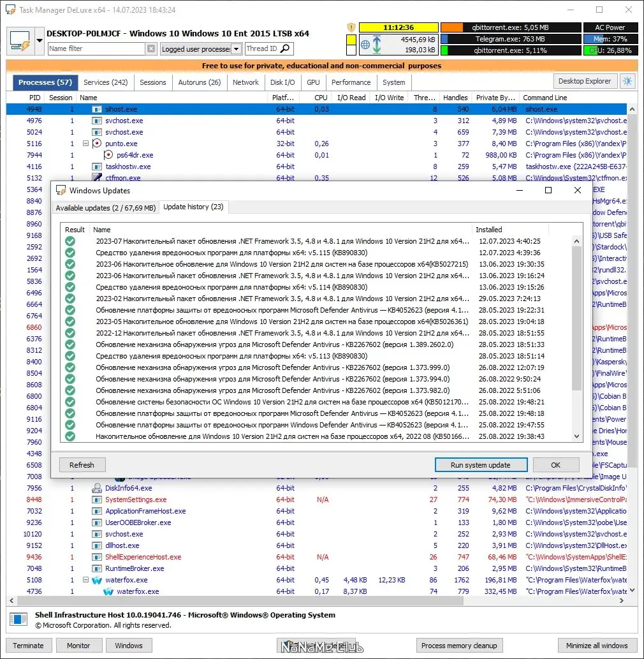Sort by the Private Bytes column header
This screenshot has height=659, width=644.
(495, 98)
